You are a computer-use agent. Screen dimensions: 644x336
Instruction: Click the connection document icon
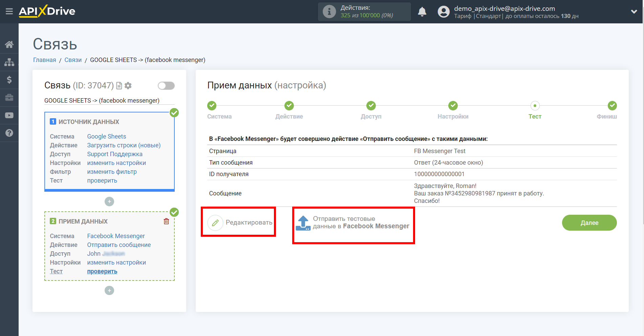pos(119,86)
